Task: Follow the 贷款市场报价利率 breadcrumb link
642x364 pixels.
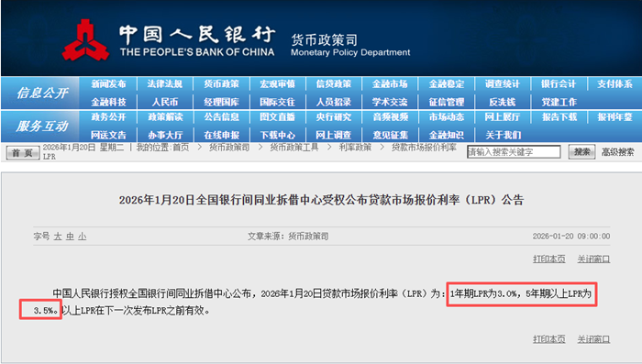Action: click(x=424, y=148)
